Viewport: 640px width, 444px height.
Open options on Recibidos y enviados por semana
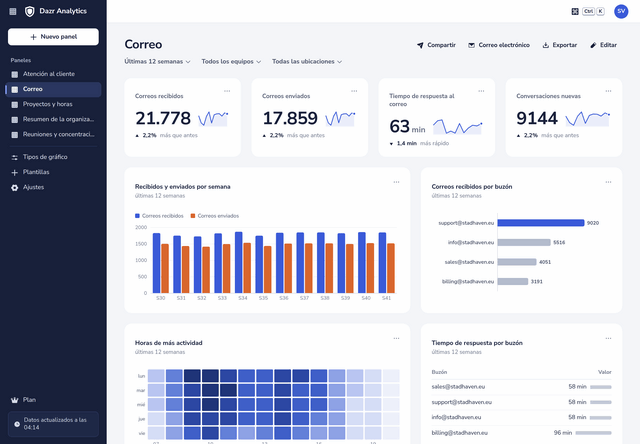396,182
